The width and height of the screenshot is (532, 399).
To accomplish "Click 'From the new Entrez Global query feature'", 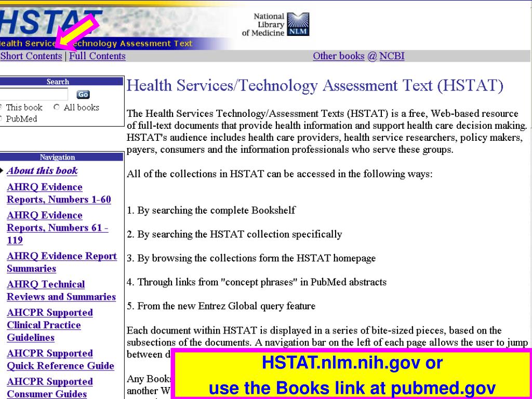I will [227, 307].
